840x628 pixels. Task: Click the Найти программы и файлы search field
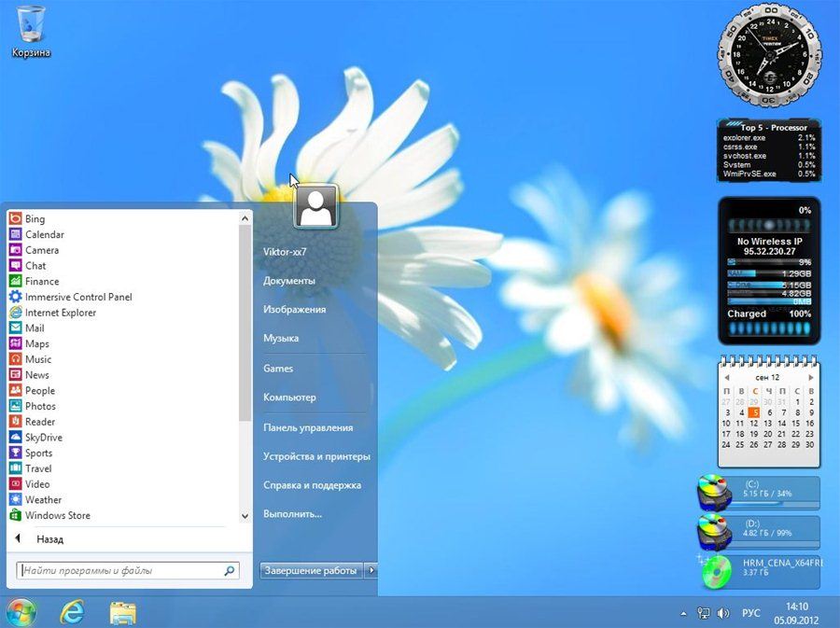point(121,570)
